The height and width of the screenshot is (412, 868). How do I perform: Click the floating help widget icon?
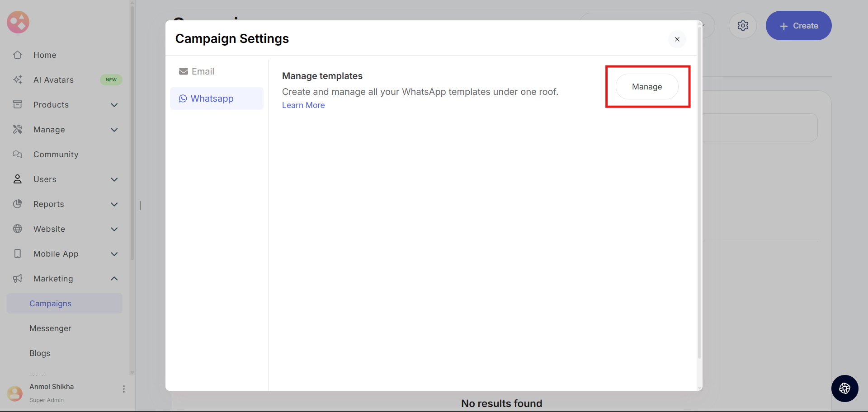click(844, 388)
